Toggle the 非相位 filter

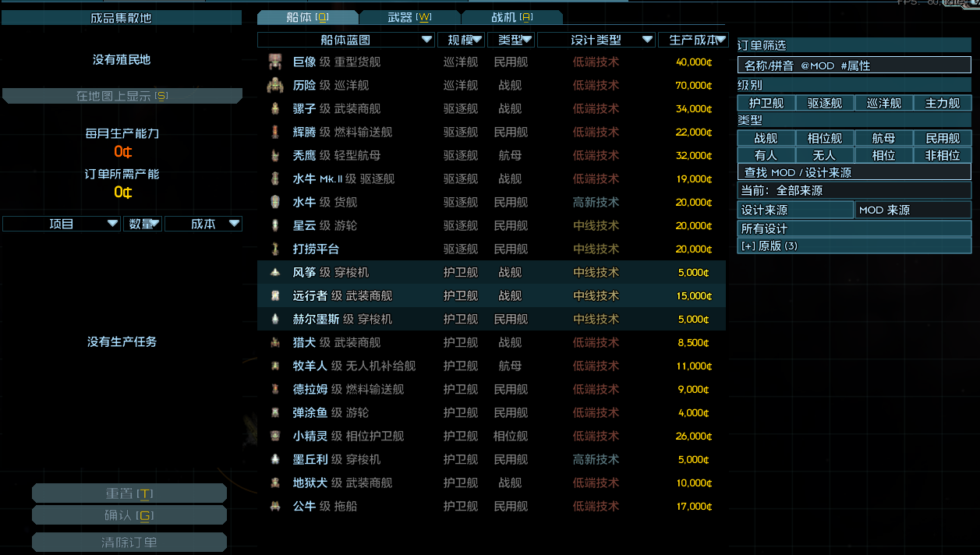point(943,155)
